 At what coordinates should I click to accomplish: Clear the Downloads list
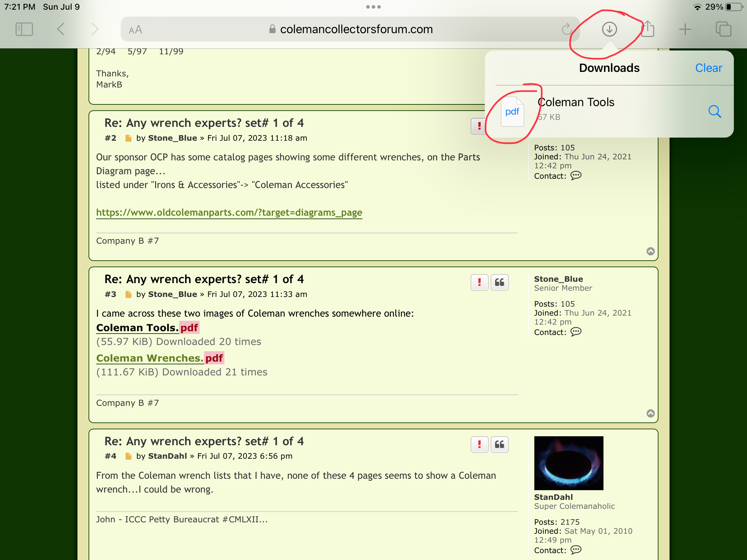tap(709, 68)
